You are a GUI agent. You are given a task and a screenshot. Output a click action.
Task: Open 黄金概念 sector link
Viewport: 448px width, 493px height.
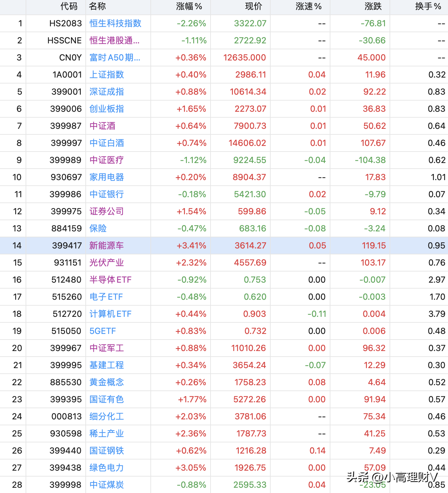coord(107,382)
